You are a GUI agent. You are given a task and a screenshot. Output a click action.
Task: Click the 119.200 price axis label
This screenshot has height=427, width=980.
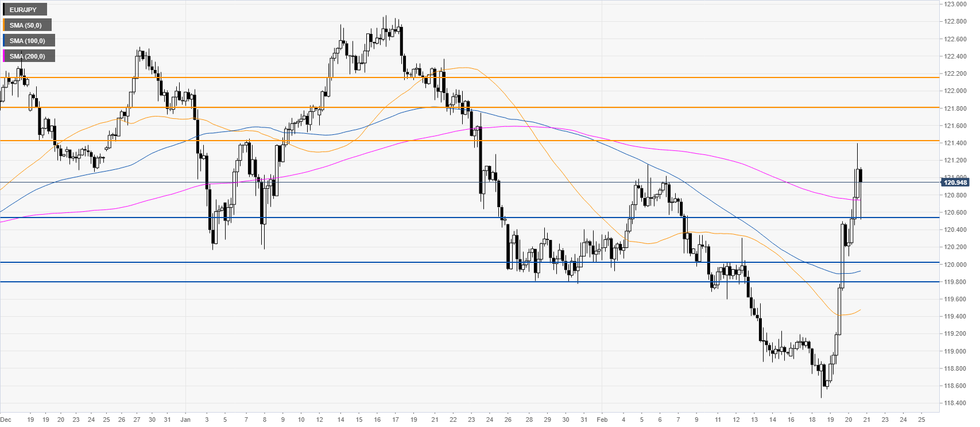(956, 333)
